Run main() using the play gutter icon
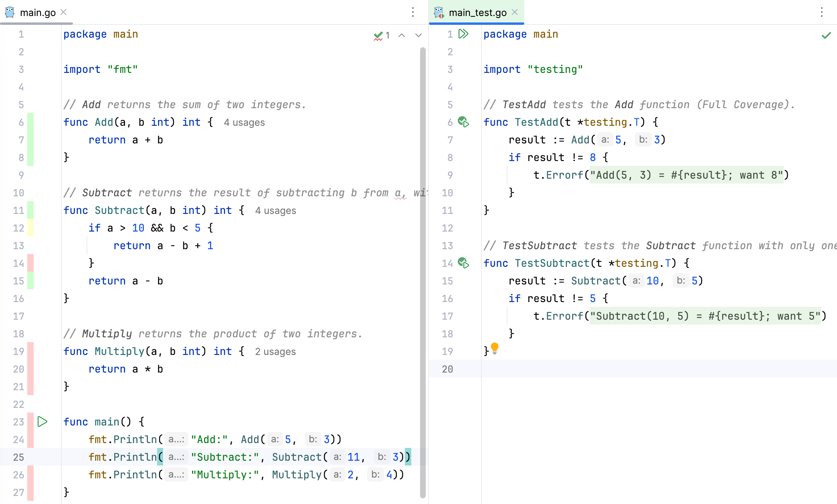This screenshot has height=504, width=837. [x=42, y=421]
